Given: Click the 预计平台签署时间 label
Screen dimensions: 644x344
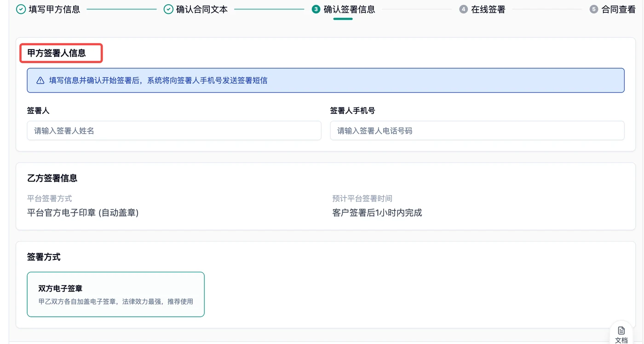Looking at the screenshot, I should tap(362, 198).
